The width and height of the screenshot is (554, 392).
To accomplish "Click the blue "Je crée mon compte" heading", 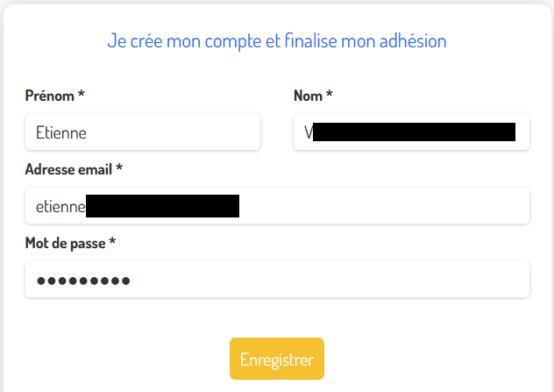I will pyautogui.click(x=277, y=40).
